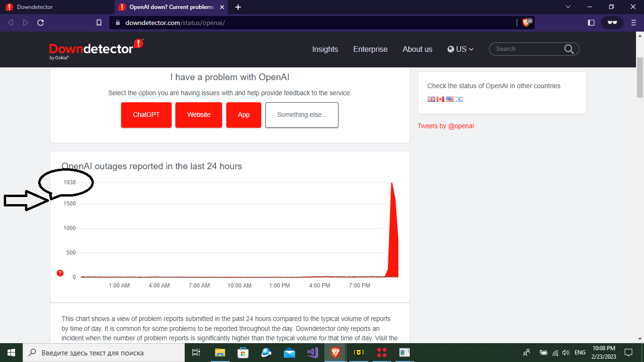Click the browser back arrow
Viewport: 644px width, 362px height.
point(10,23)
